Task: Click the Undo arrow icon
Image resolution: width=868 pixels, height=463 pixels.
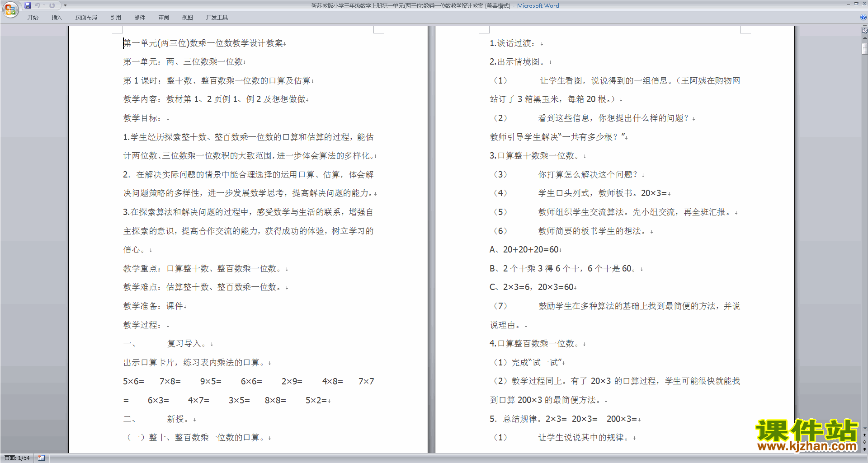Action: tap(38, 5)
